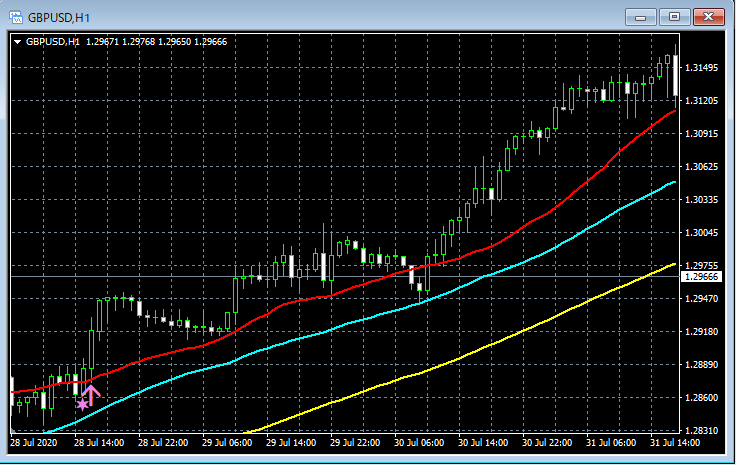This screenshot has width=736, height=465.
Task: Maximize the GBPUSD,H1 chart window
Action: pyautogui.click(x=675, y=17)
